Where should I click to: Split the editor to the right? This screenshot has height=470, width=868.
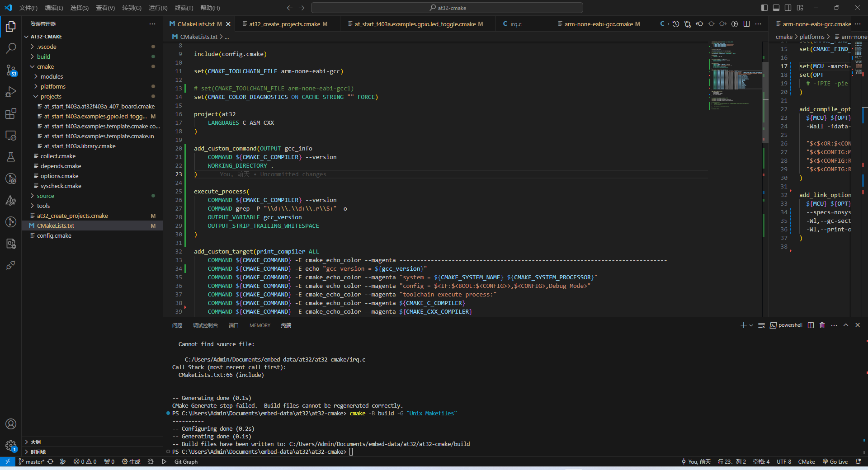pyautogui.click(x=746, y=24)
